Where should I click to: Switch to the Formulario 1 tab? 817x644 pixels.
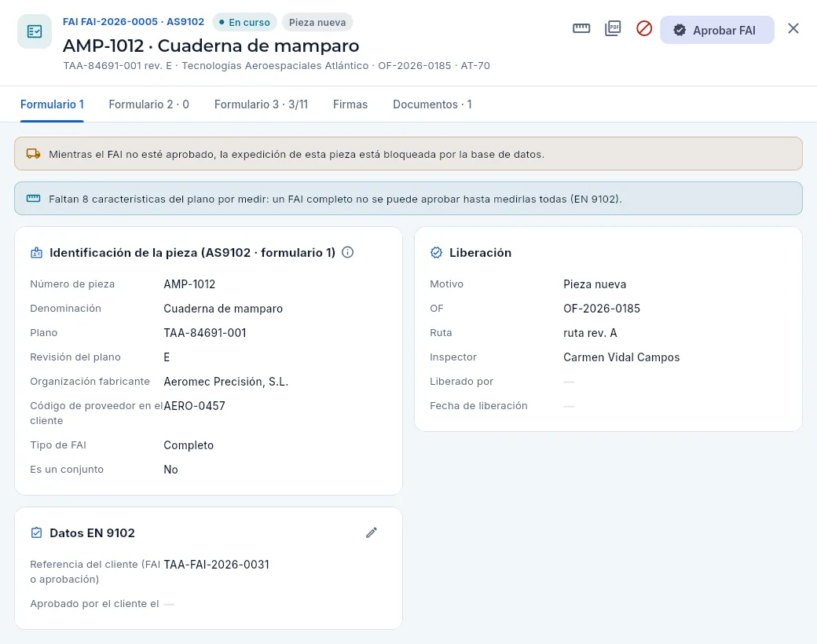[x=52, y=104]
